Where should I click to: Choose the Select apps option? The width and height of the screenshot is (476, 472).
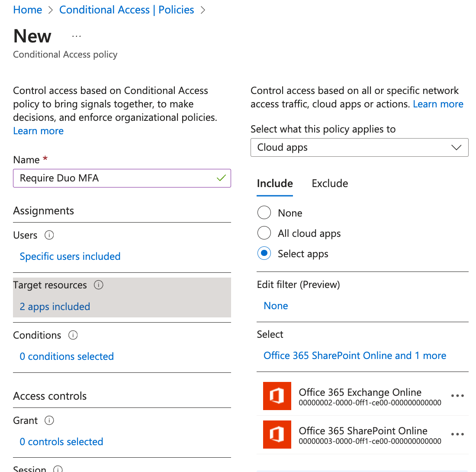click(264, 253)
